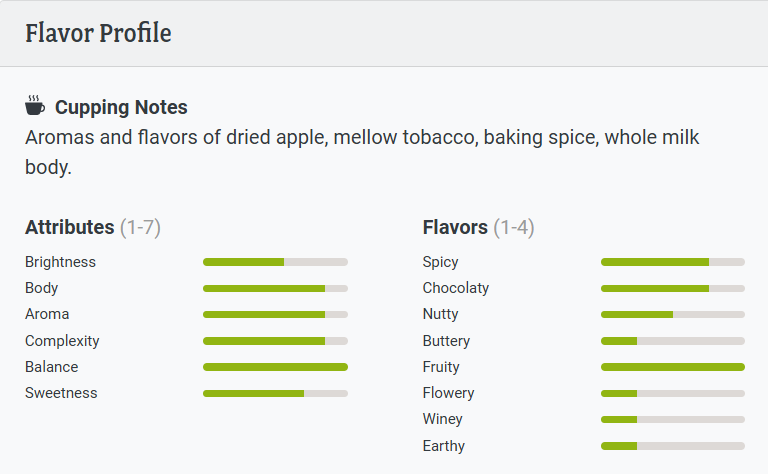Click the Winey flavor rating bar
This screenshot has width=768, height=474.
(x=673, y=419)
